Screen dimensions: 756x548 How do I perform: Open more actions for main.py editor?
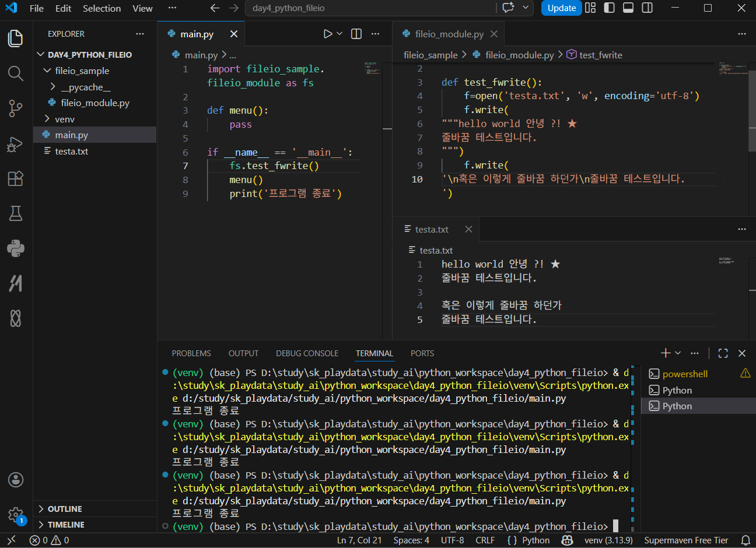[375, 34]
